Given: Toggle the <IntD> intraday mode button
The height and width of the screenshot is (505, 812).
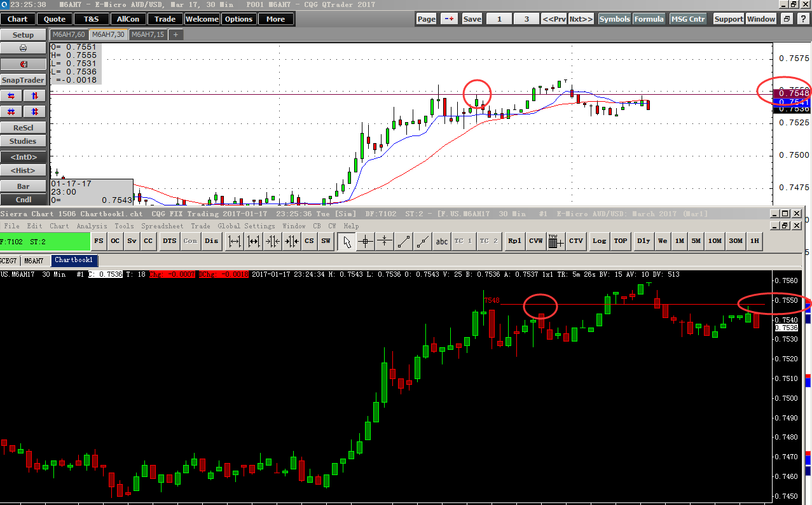Looking at the screenshot, I should tap(24, 156).
